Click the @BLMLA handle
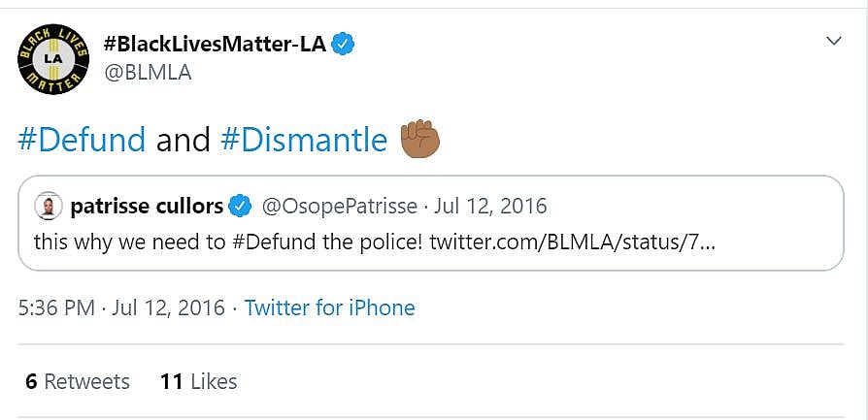Image resolution: width=868 pixels, height=420 pixels. click(x=147, y=73)
